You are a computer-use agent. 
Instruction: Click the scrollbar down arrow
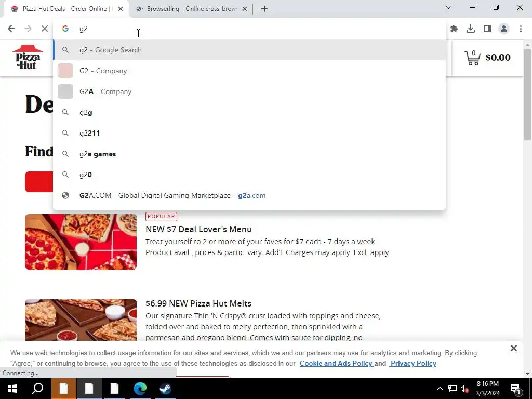coord(528,374)
